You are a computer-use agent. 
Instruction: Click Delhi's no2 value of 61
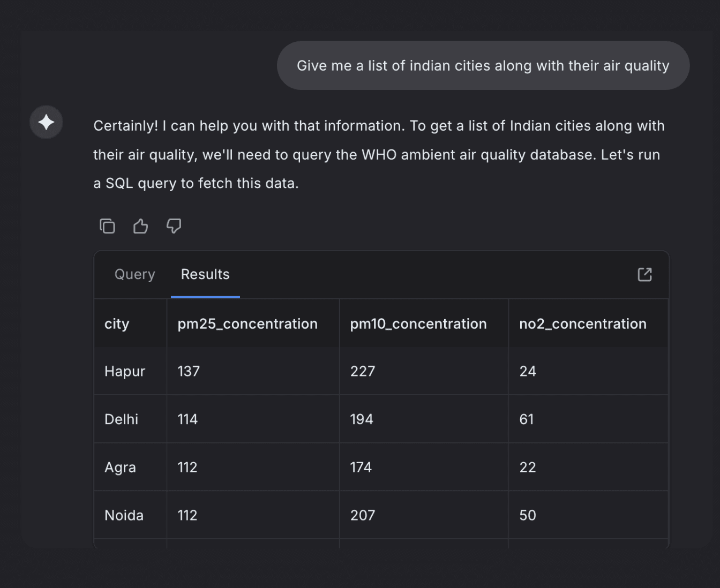coord(526,419)
